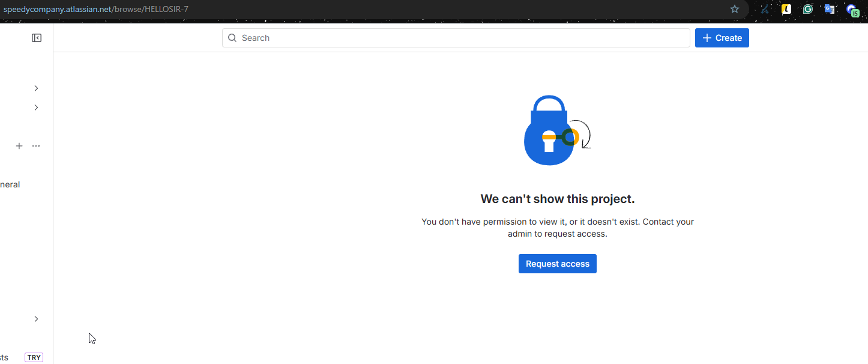Expand the topmost sidebar chevron

[36, 88]
